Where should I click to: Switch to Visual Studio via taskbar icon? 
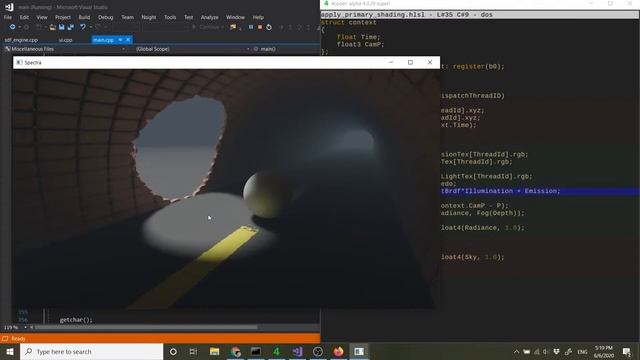click(x=297, y=351)
